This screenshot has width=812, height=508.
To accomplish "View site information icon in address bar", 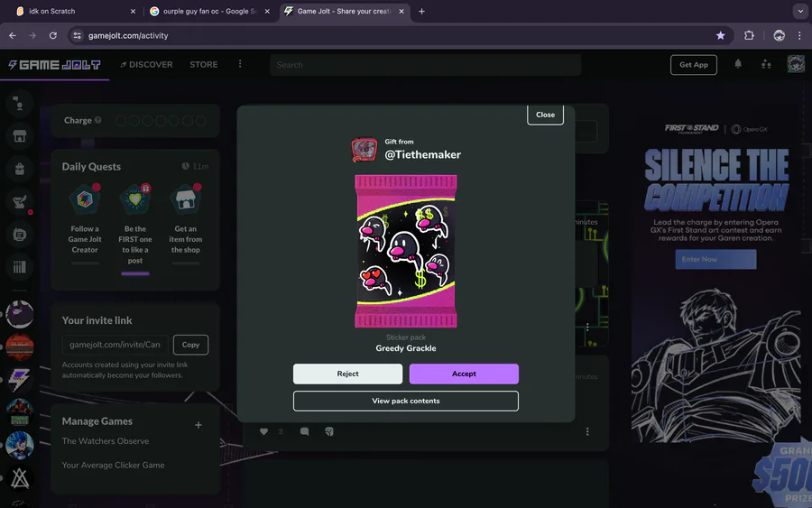I will pyautogui.click(x=78, y=35).
